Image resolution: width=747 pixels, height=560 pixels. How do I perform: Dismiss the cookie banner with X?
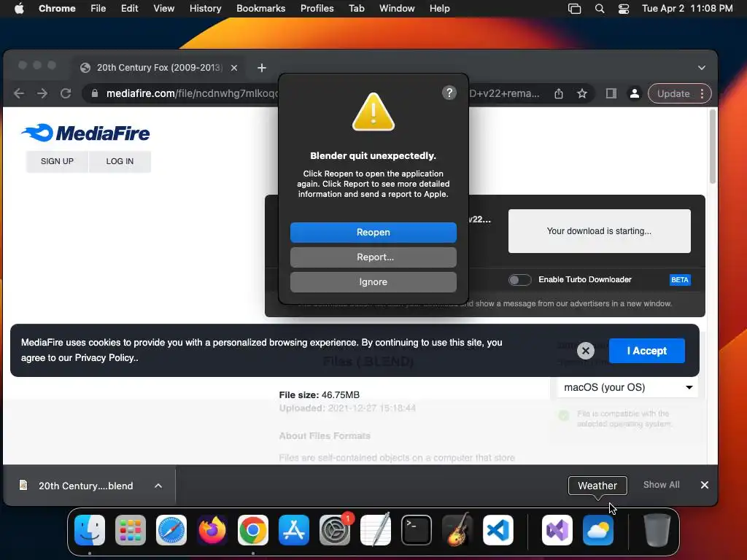pos(586,351)
